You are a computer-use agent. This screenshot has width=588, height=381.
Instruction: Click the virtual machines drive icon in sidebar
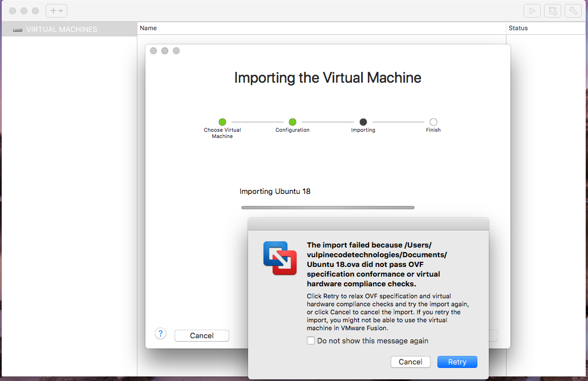(x=18, y=30)
